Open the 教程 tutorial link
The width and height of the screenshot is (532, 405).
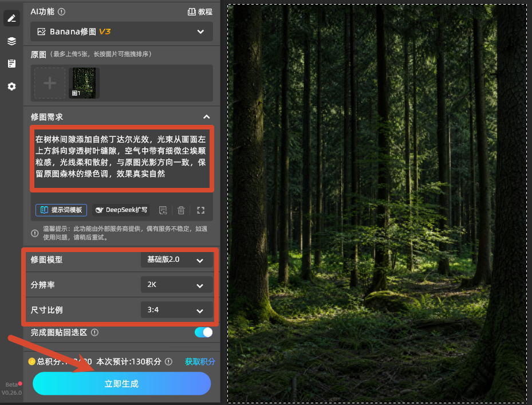tap(200, 12)
